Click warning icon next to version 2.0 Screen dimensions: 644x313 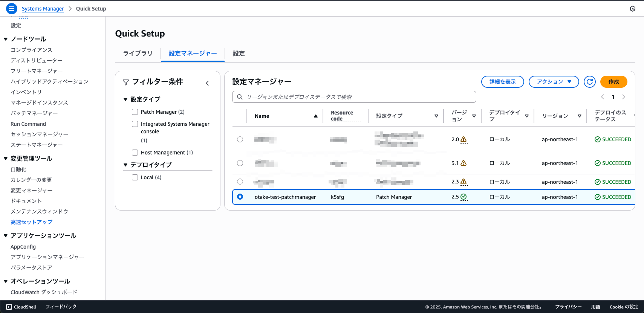click(464, 139)
